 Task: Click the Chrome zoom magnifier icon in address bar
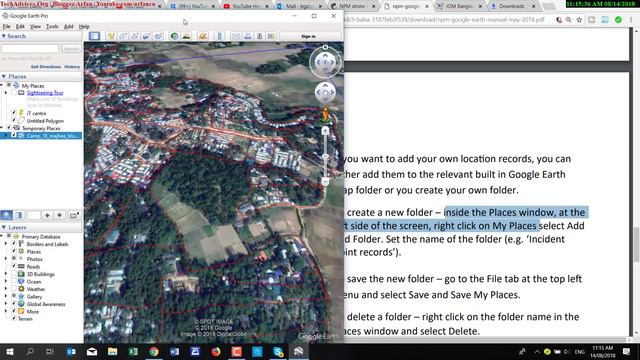tap(569, 20)
